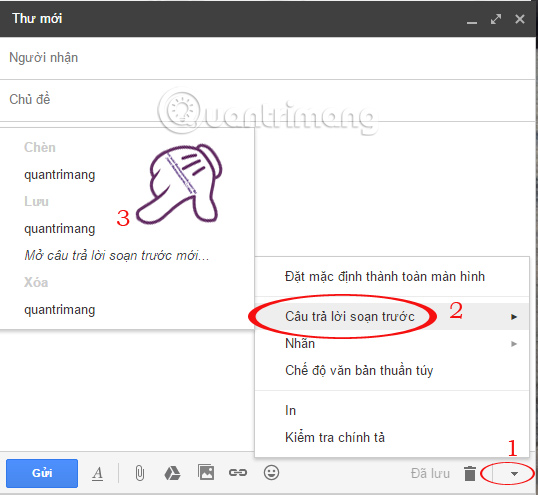Open the emoji smiley picker
The height and width of the screenshot is (495, 538).
tap(271, 473)
